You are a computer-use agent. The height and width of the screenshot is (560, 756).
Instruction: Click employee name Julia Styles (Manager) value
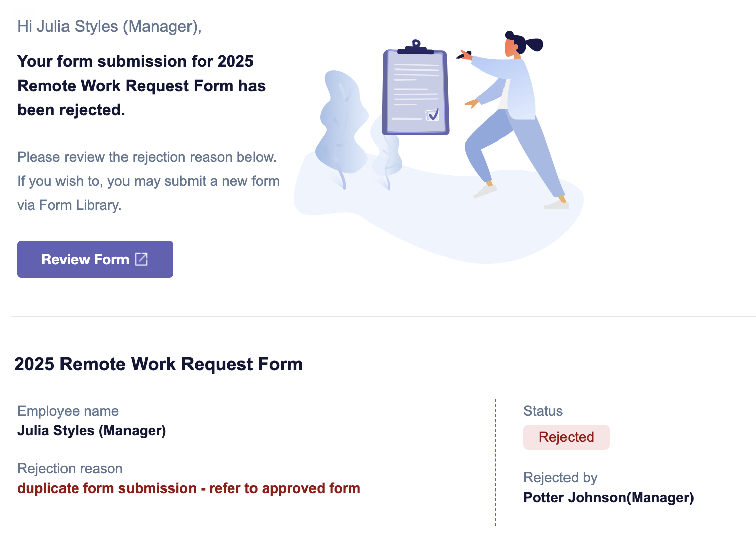pyautogui.click(x=92, y=431)
